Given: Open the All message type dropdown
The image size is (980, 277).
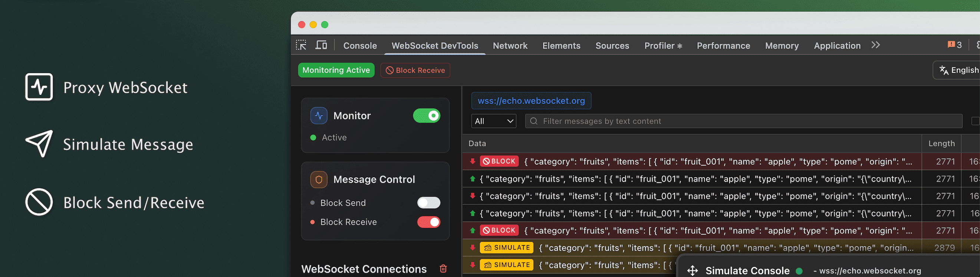Looking at the screenshot, I should click(493, 121).
